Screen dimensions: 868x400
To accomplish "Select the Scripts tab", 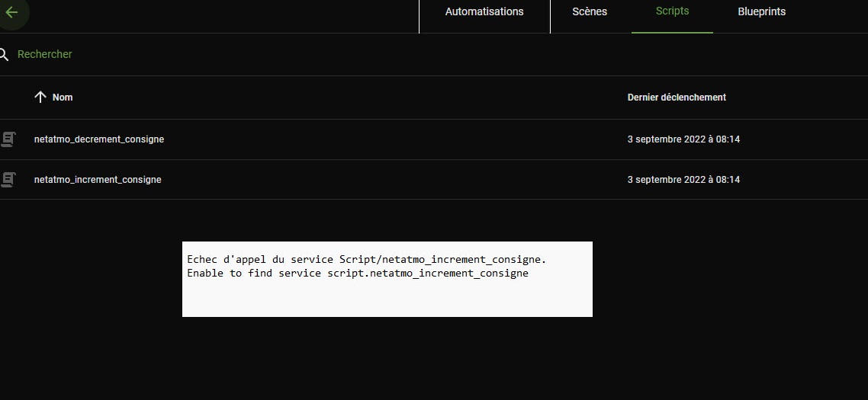I will 672,11.
